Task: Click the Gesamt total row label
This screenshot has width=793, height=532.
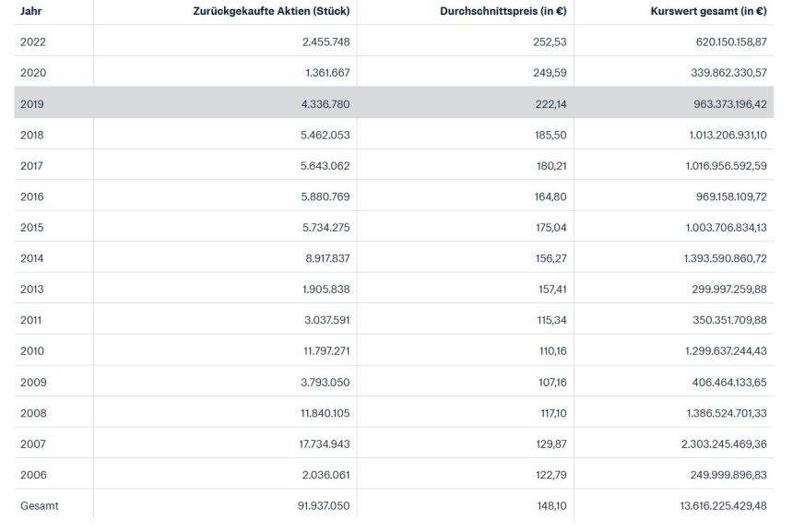Action: click(39, 506)
